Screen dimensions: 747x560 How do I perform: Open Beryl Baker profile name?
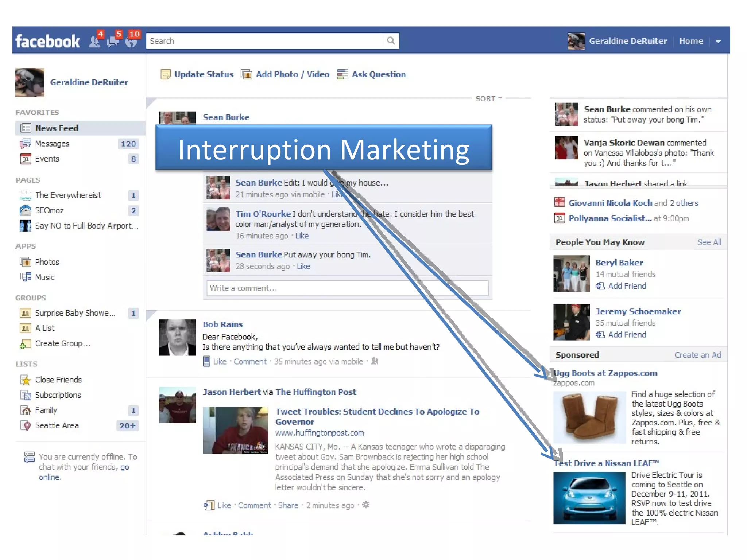[x=619, y=262]
